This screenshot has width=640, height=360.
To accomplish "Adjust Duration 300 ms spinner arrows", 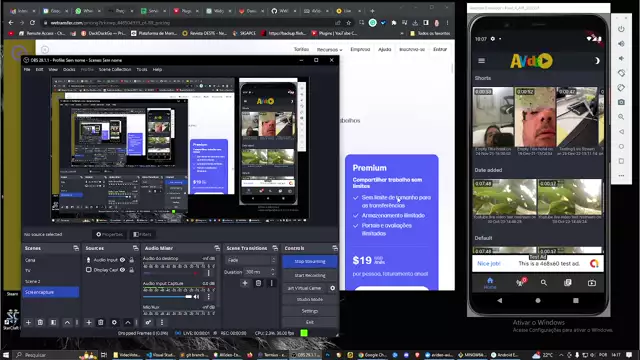I will click(x=273, y=272).
